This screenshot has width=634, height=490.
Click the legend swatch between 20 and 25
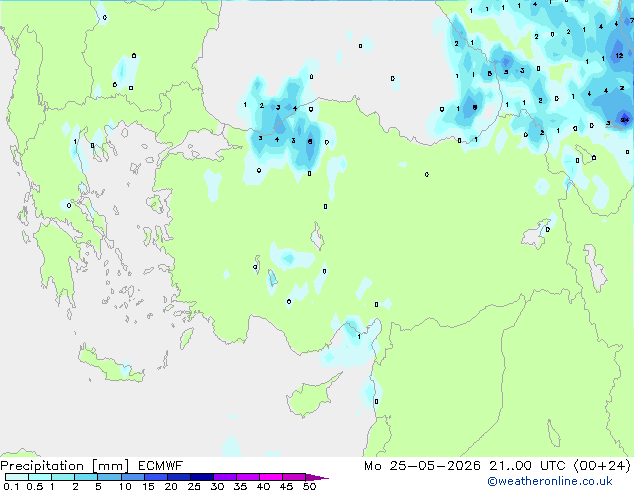178,477
